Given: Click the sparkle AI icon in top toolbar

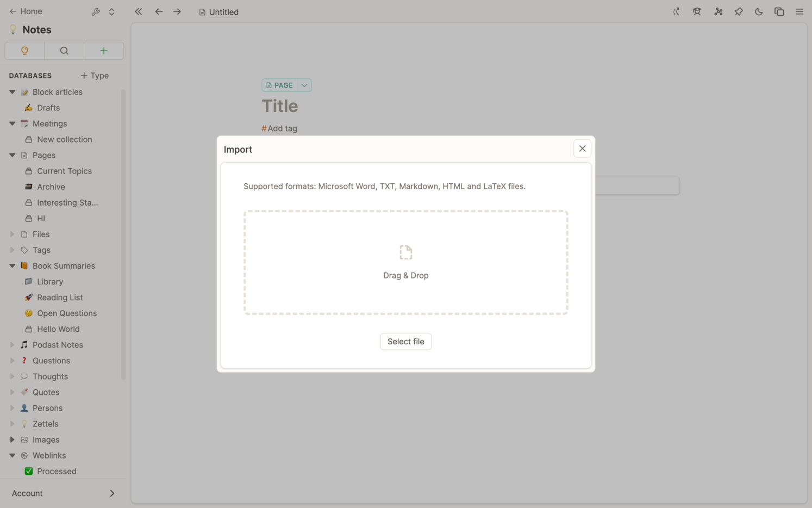Looking at the screenshot, I should 676,11.
